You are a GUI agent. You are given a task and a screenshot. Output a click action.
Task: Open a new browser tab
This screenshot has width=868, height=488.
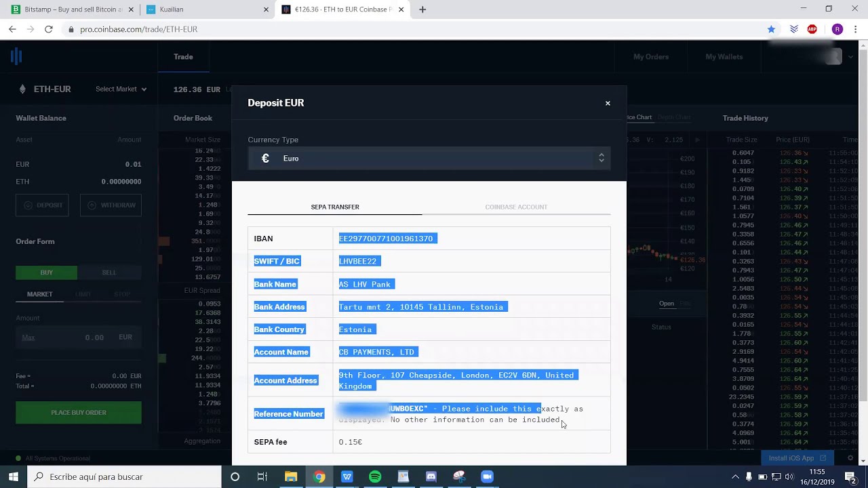click(x=422, y=9)
